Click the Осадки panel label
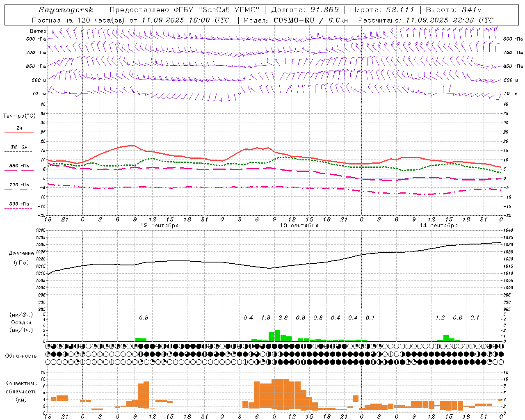The image size is (525, 420). click(x=21, y=322)
